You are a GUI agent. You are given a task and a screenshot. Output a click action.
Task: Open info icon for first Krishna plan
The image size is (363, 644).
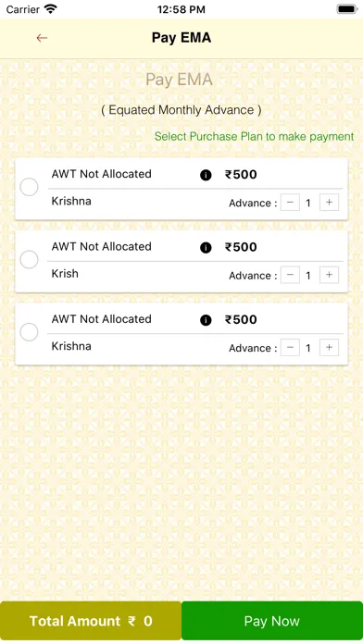point(206,176)
